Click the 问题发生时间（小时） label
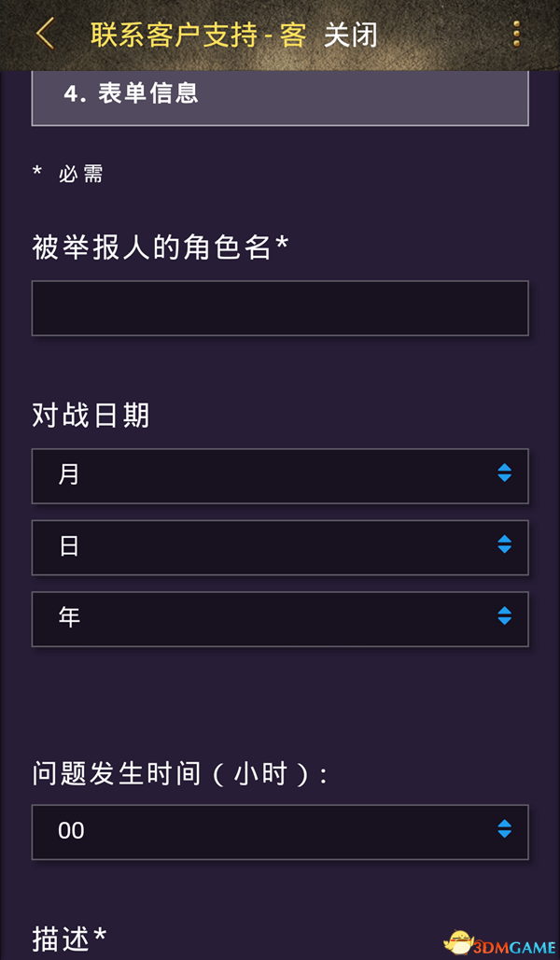This screenshot has width=560, height=960. pyautogui.click(x=179, y=774)
